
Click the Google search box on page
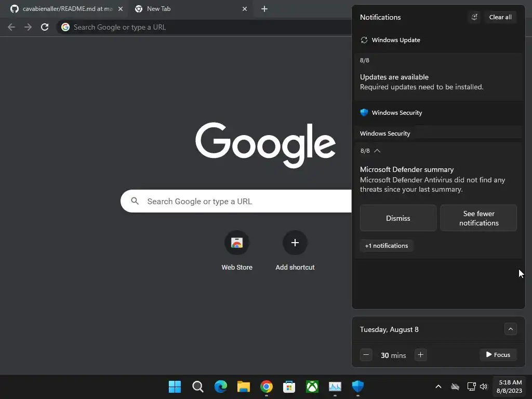tap(236, 201)
